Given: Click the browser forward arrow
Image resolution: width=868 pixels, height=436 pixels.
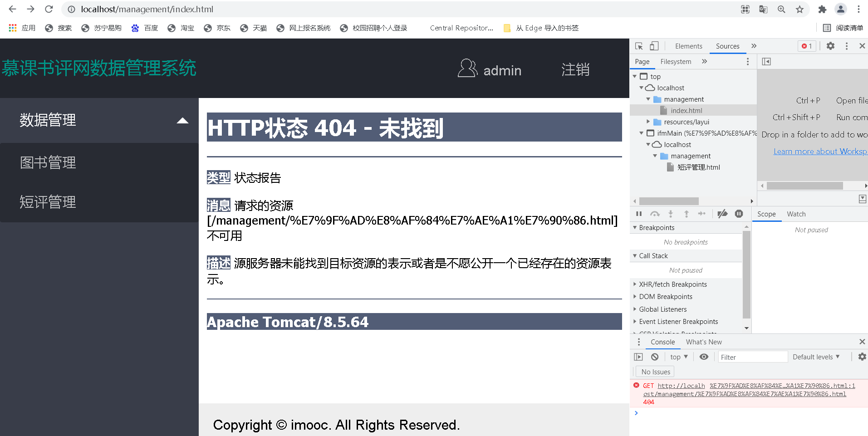Looking at the screenshot, I should pos(30,9).
